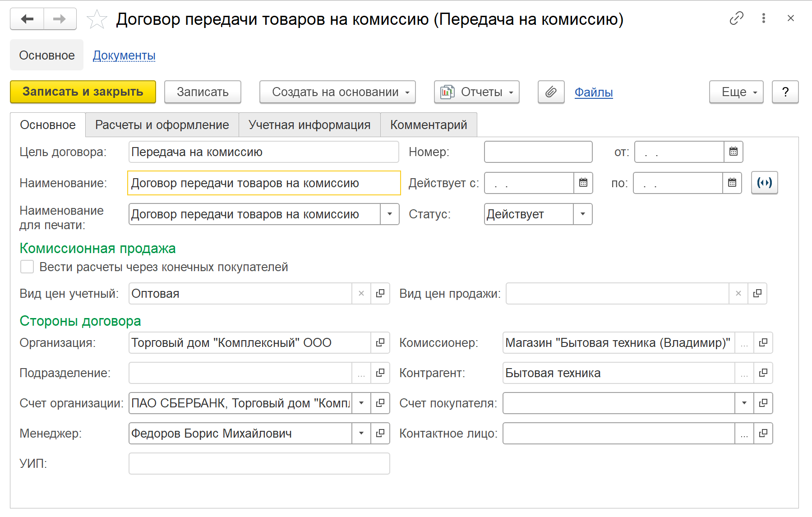812x517 pixels.
Task: Add contract to favorites with star icon
Action: (97, 19)
